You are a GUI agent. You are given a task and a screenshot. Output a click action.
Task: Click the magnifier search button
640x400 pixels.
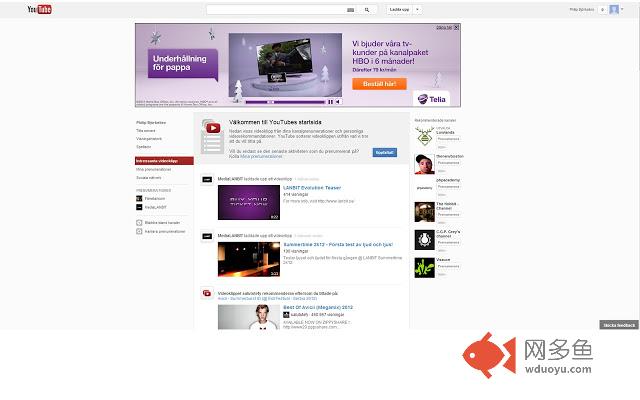click(367, 10)
